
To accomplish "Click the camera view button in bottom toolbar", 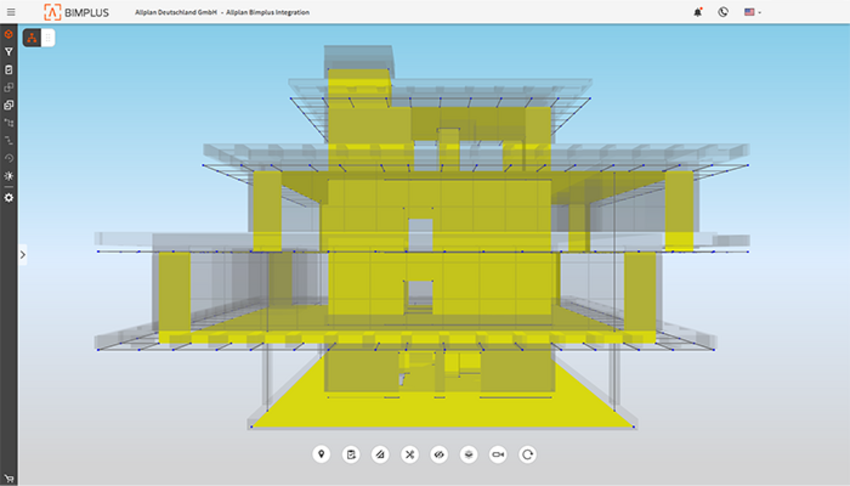I will (498, 455).
